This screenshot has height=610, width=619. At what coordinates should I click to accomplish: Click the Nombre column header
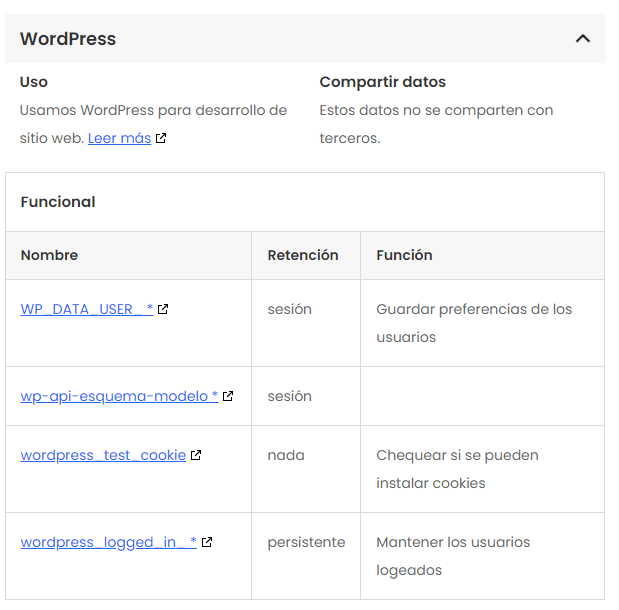pos(49,255)
